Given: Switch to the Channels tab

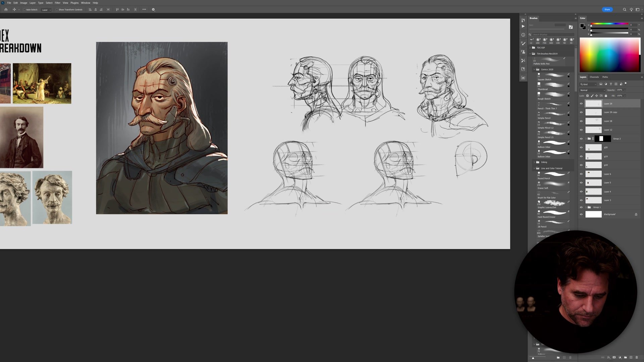Looking at the screenshot, I should click(x=594, y=77).
